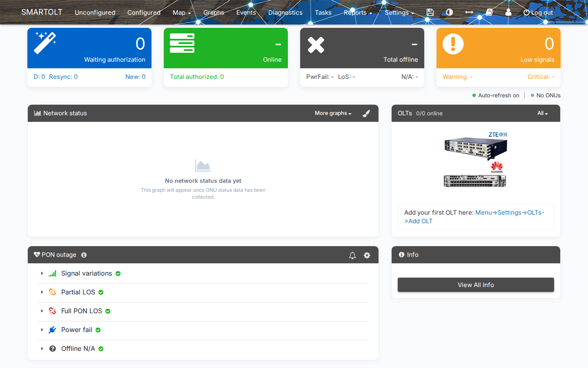Click the magic wand Waiting authorization icon
Viewport: 588px width, 368px height.
pos(45,43)
